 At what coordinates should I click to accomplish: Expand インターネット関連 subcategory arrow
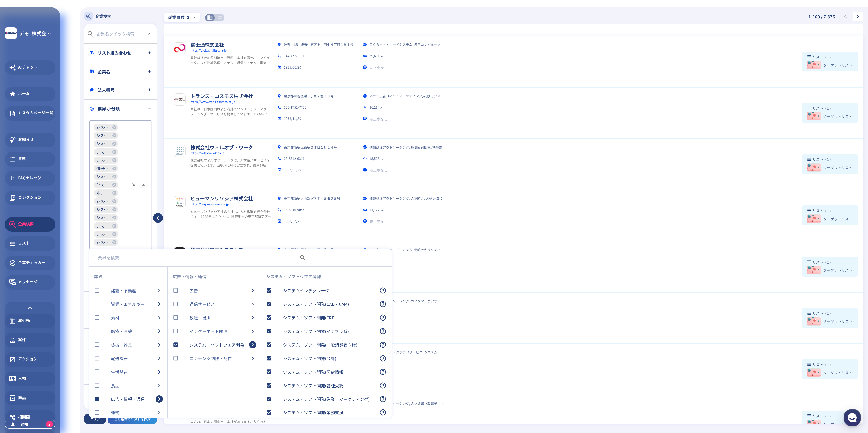252,331
